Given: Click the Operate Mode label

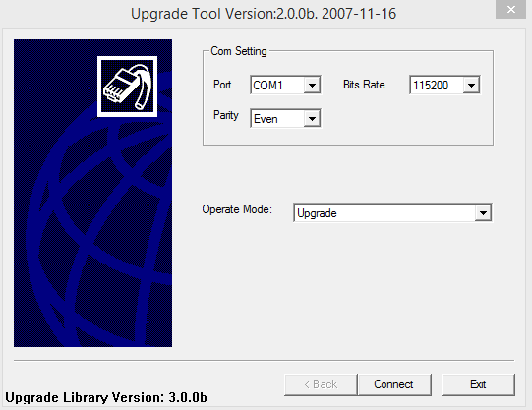Looking at the screenshot, I should tap(237, 209).
